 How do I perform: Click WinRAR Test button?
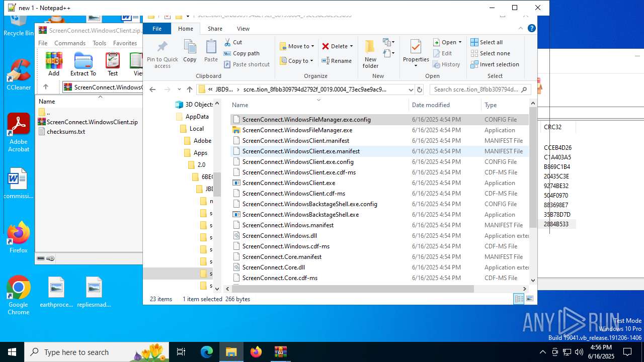click(x=113, y=64)
